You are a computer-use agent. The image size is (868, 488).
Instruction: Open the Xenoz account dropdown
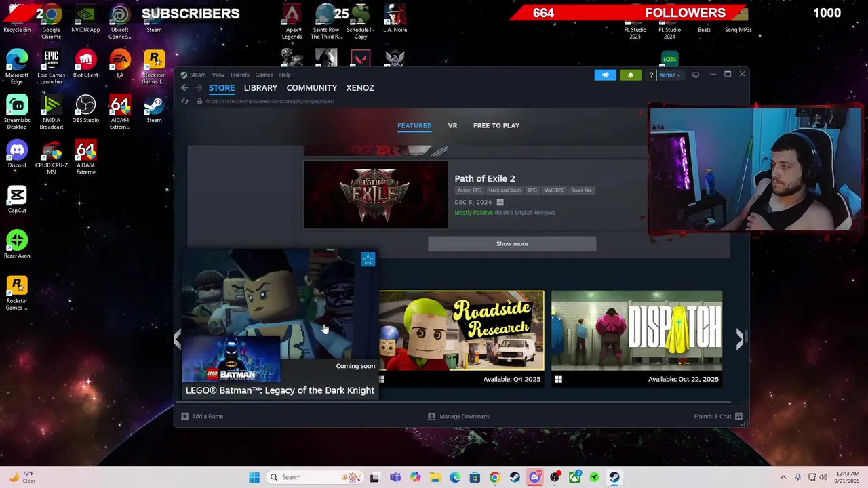tap(670, 75)
